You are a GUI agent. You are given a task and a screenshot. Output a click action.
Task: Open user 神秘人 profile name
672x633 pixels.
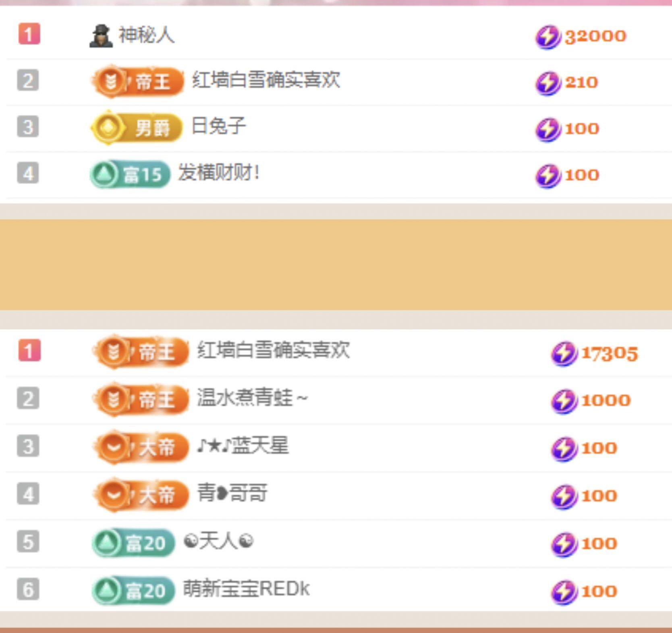[x=146, y=35]
